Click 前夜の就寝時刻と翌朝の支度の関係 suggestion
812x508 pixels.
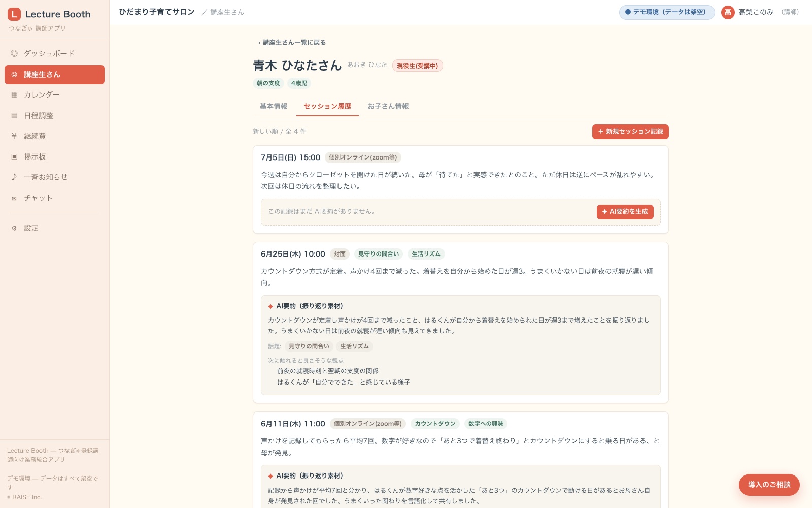tap(328, 371)
